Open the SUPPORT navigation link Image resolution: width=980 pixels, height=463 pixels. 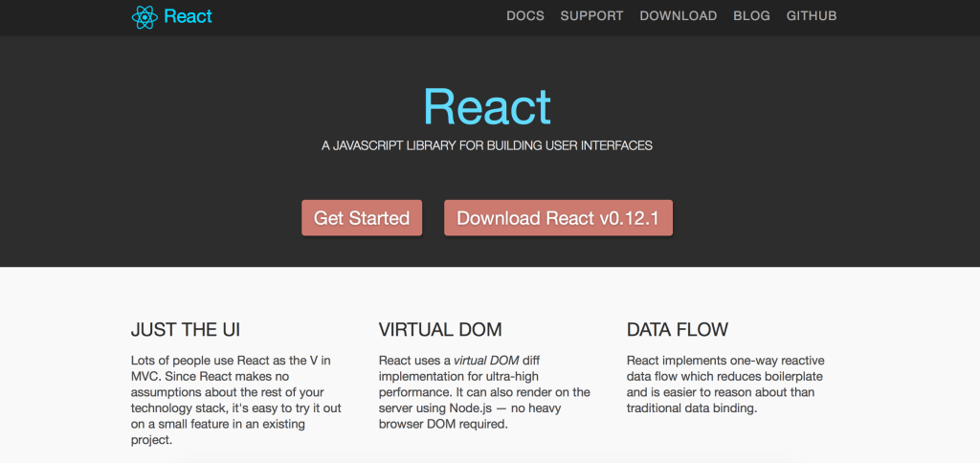pos(591,16)
